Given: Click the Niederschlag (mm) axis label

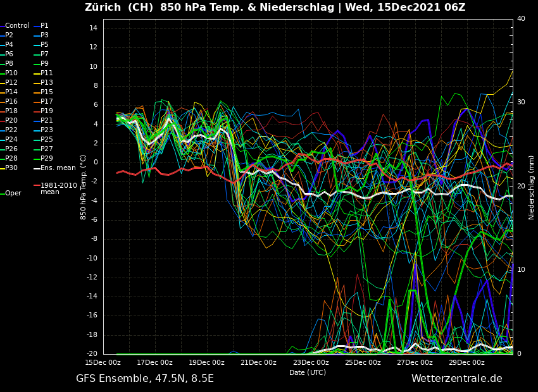Looking at the screenshot, I should coord(532,187).
